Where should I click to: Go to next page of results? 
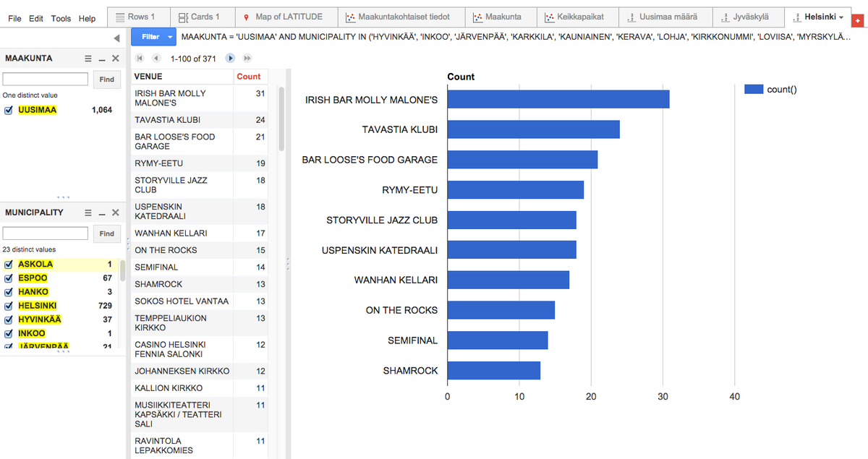(230, 58)
